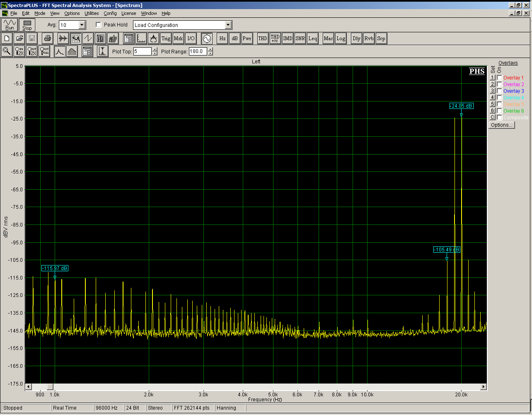Create a new file with blank page icon
This screenshot has height=415, width=532.
click(7, 39)
